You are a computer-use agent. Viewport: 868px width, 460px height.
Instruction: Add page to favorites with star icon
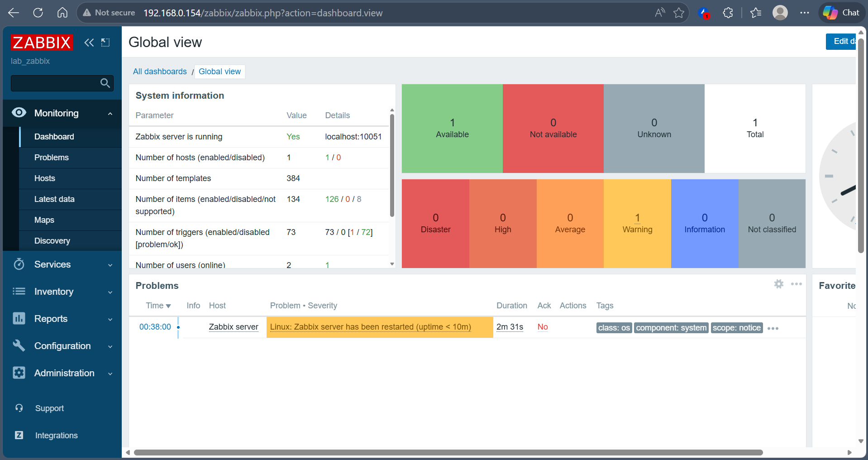[679, 13]
